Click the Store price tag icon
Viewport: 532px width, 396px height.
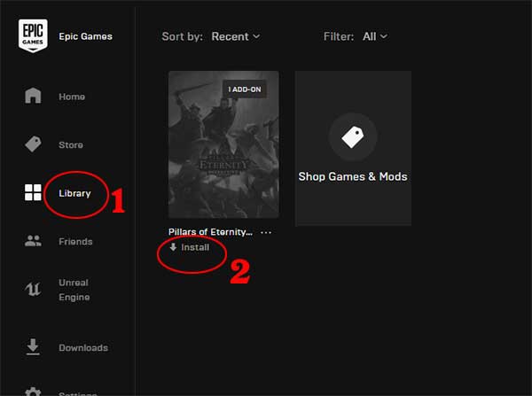pos(33,144)
